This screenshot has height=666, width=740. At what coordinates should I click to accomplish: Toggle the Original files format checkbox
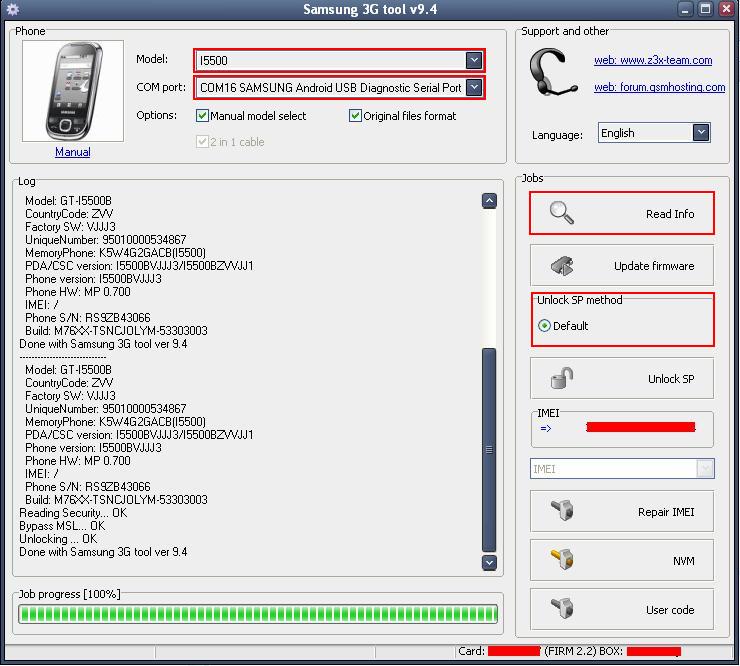355,116
